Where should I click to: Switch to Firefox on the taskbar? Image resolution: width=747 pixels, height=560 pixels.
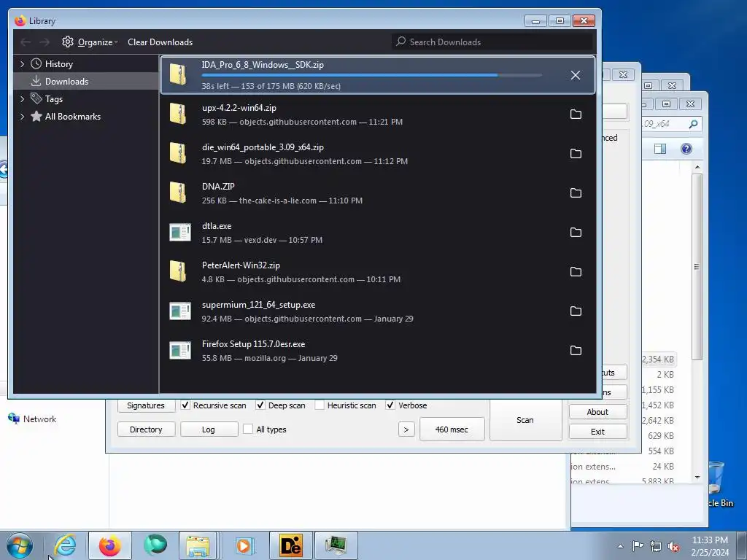[x=110, y=545]
